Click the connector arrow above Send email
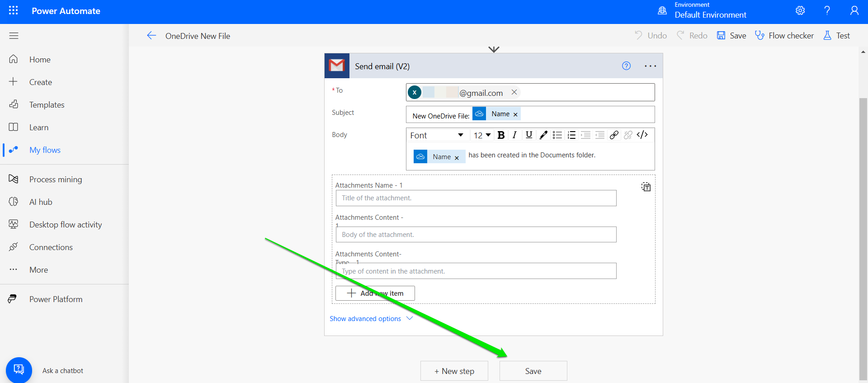Screen dimensions: 868x383 tap(494, 49)
